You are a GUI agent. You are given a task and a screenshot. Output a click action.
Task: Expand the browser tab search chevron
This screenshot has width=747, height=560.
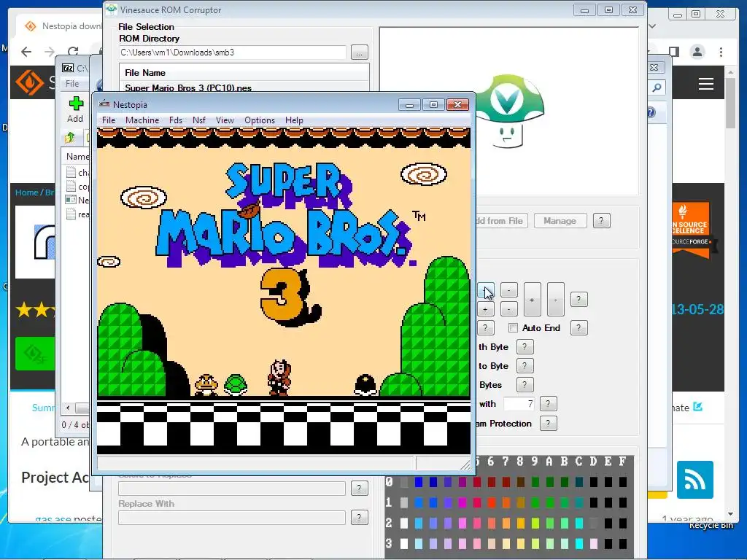click(x=653, y=26)
